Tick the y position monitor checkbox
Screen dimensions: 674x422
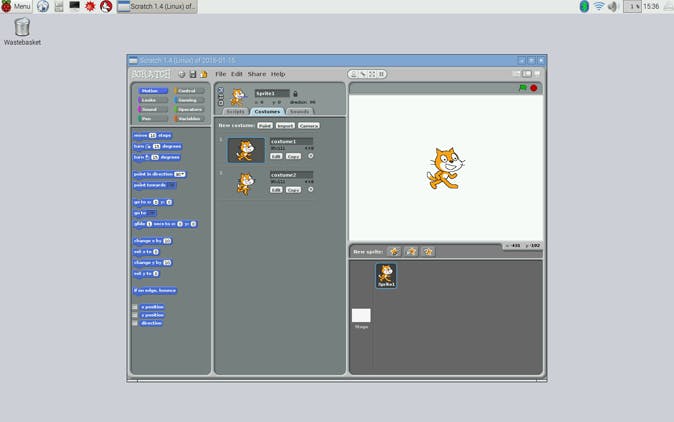coord(135,315)
